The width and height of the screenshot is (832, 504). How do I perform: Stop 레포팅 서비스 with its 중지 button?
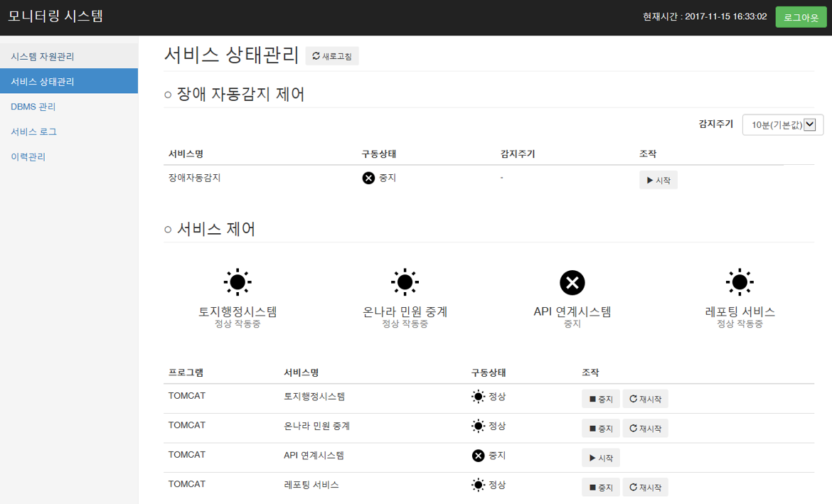(601, 488)
